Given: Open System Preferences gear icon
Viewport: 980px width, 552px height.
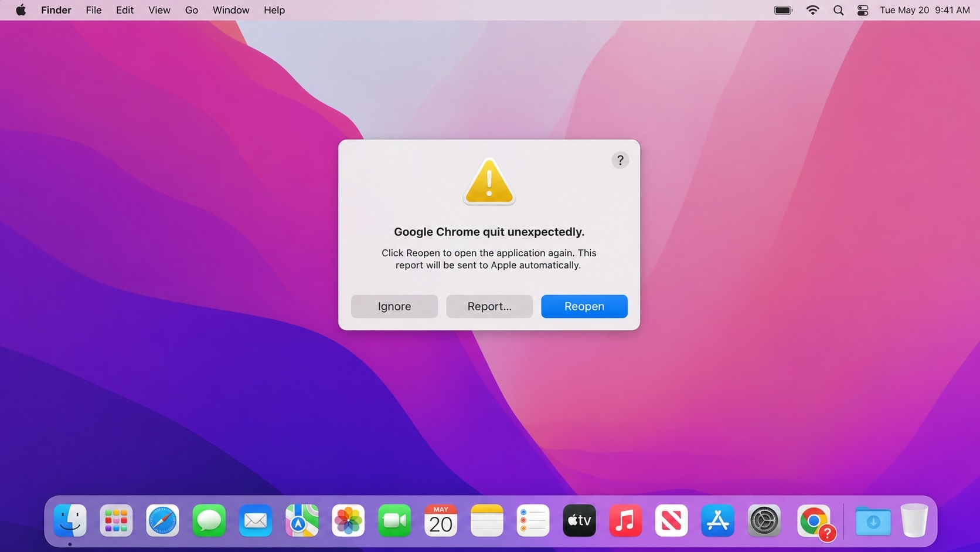Looking at the screenshot, I should (764, 520).
